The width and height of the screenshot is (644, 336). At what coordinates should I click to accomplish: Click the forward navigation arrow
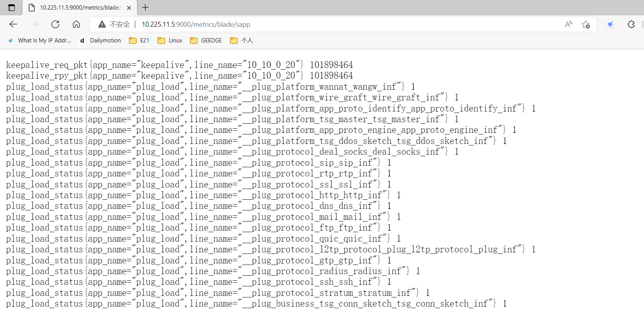pos(34,24)
